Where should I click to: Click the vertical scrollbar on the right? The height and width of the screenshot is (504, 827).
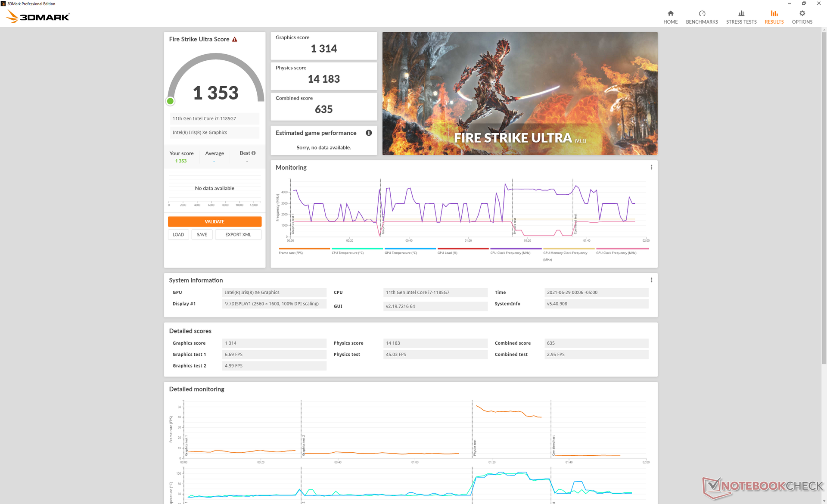point(824,198)
